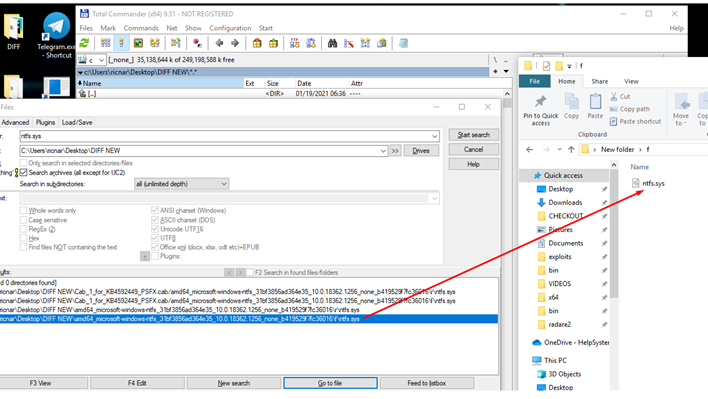Select the DIFF folder on desktop

pos(13,32)
